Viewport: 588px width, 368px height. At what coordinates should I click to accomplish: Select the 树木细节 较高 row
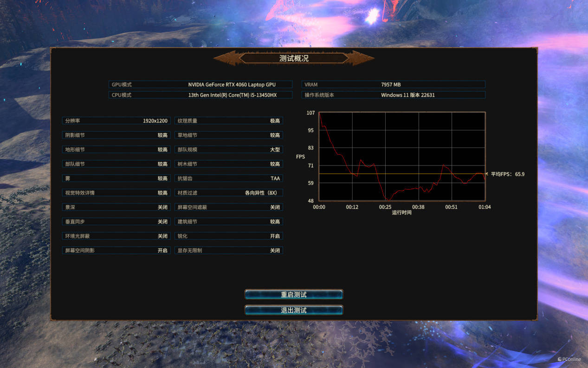point(229,164)
